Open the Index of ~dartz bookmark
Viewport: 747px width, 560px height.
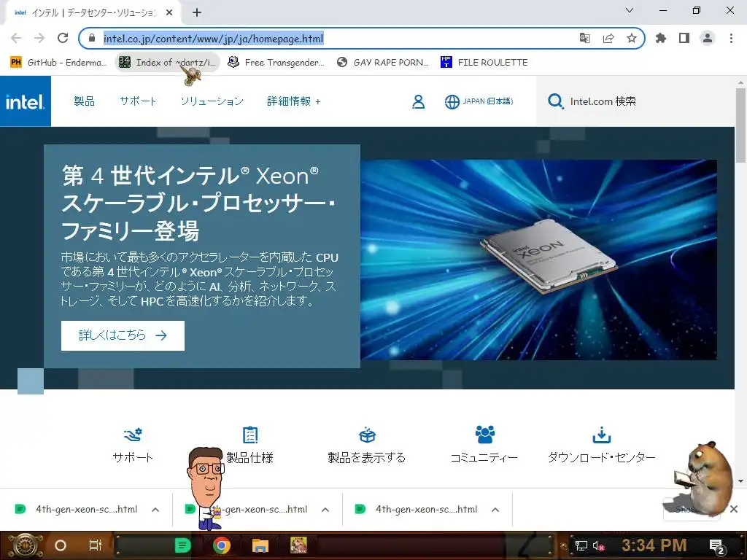pyautogui.click(x=167, y=63)
